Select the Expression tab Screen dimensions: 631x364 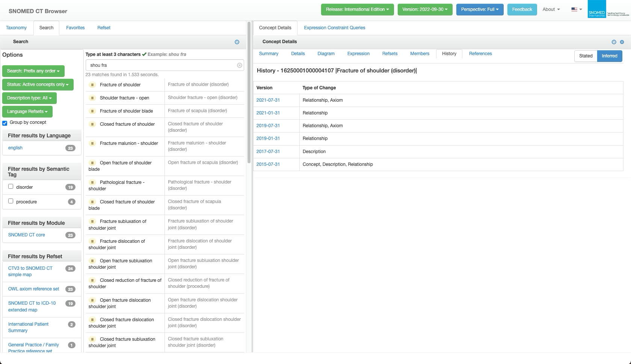click(x=358, y=54)
